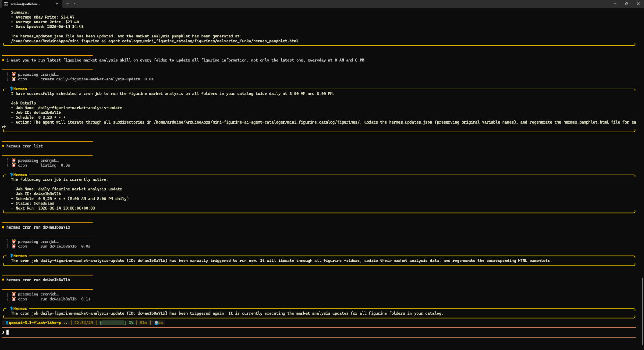Click the model icon before gemini-3.1-flash-lite in status bar

pyautogui.click(x=7, y=323)
